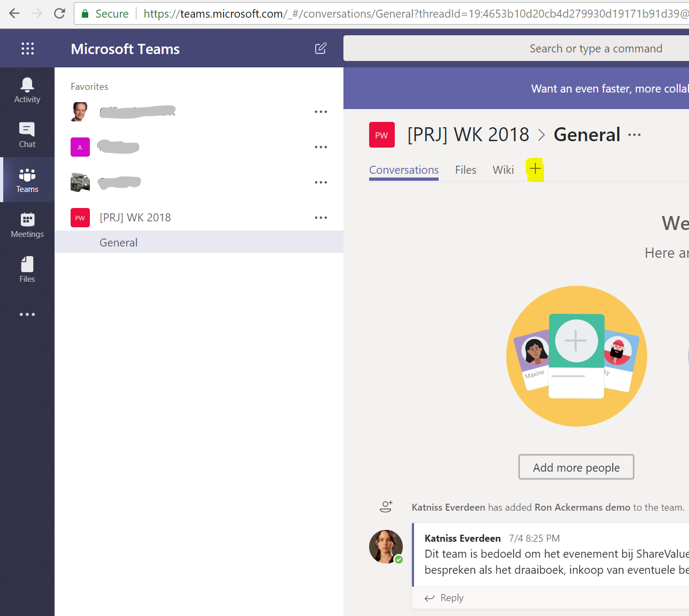Open options for the tank avatar team
The height and width of the screenshot is (616, 689).
(321, 182)
